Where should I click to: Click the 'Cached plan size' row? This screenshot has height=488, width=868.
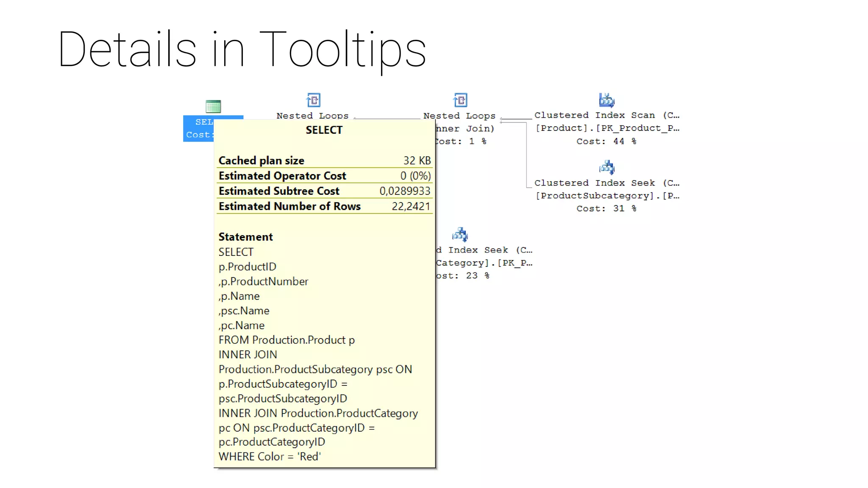coord(325,161)
